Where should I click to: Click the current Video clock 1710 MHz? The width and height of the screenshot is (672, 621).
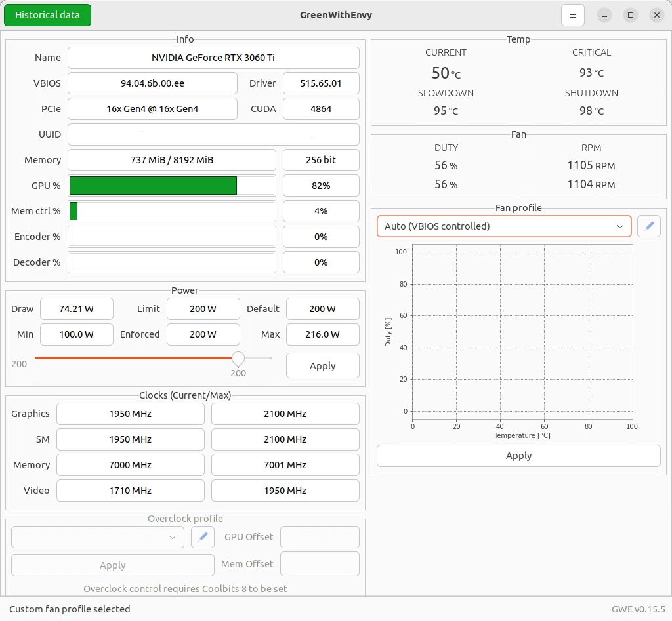point(131,491)
